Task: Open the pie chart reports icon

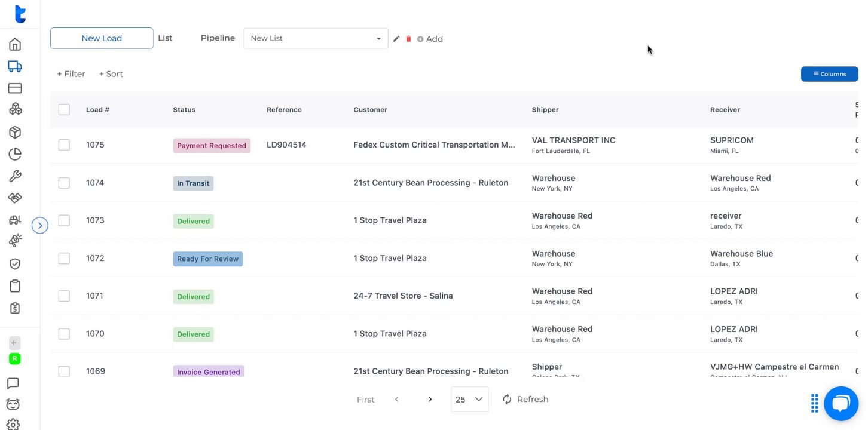Action: click(x=15, y=154)
